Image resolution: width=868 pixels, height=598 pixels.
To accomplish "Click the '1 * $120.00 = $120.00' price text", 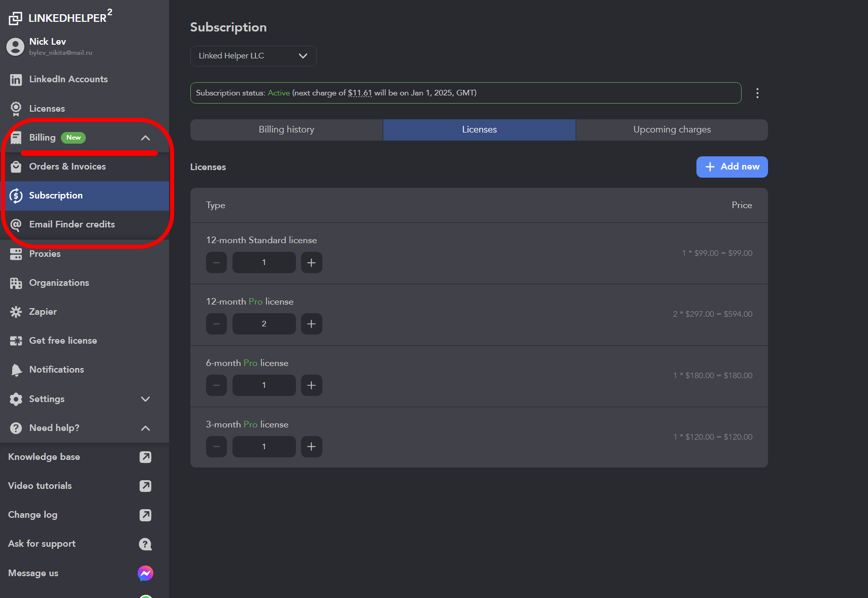I will [x=713, y=437].
